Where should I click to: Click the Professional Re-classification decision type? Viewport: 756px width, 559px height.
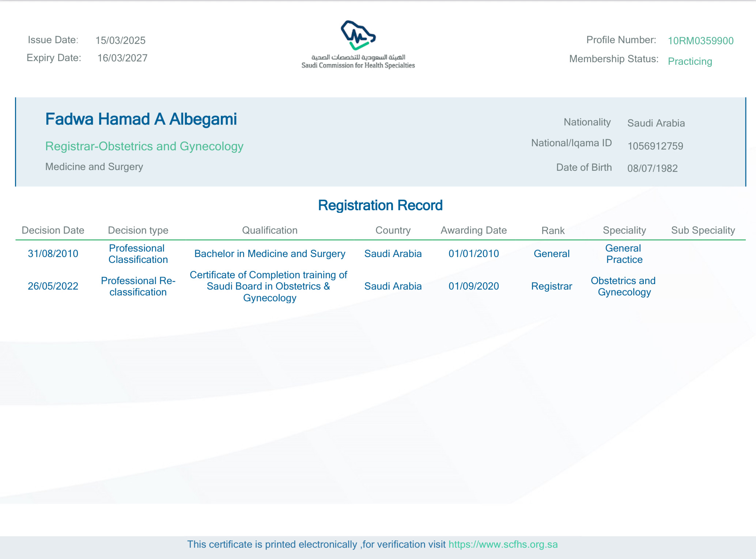pyautogui.click(x=138, y=286)
